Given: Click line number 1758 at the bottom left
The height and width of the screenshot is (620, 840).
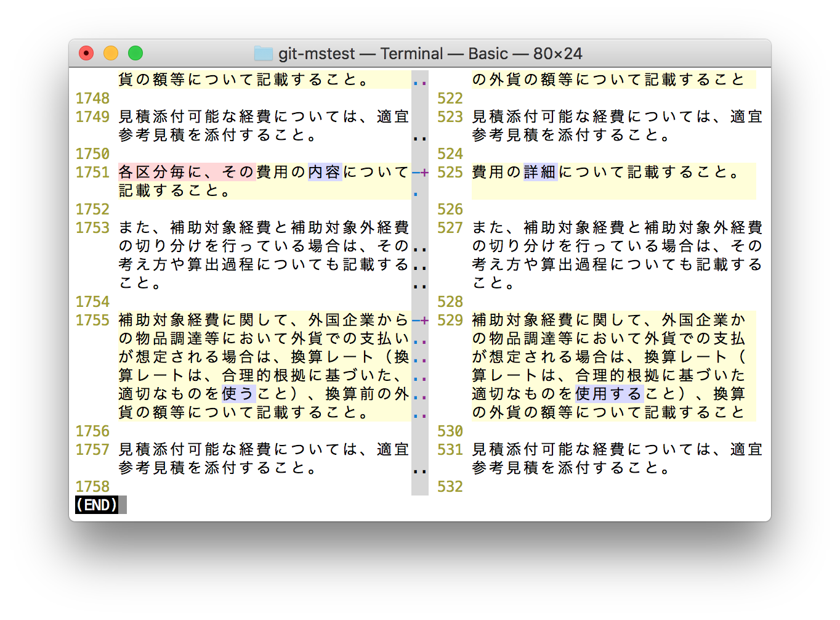Looking at the screenshot, I should pos(92,486).
